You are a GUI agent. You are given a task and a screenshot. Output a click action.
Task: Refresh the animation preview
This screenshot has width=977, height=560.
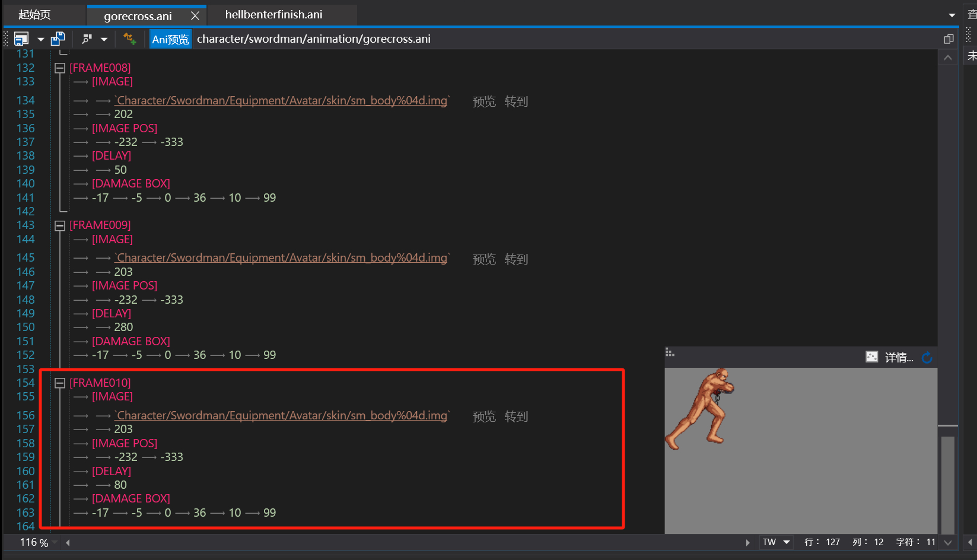point(927,358)
